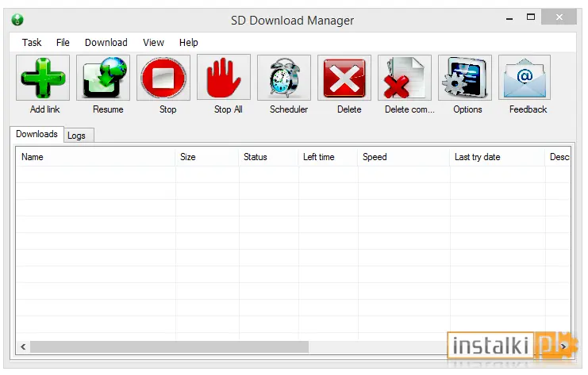Click the Desc column header

point(558,157)
